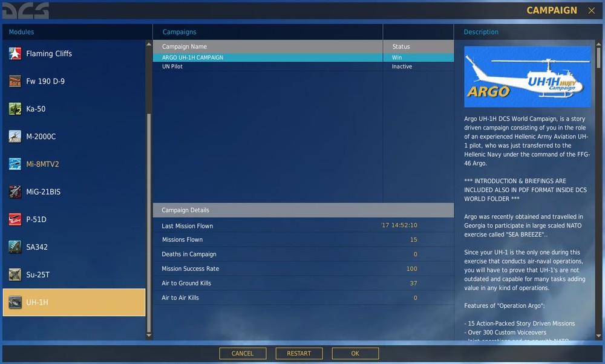605x364 pixels.
Task: Click the description scrollbar thumb
Action: [599, 57]
